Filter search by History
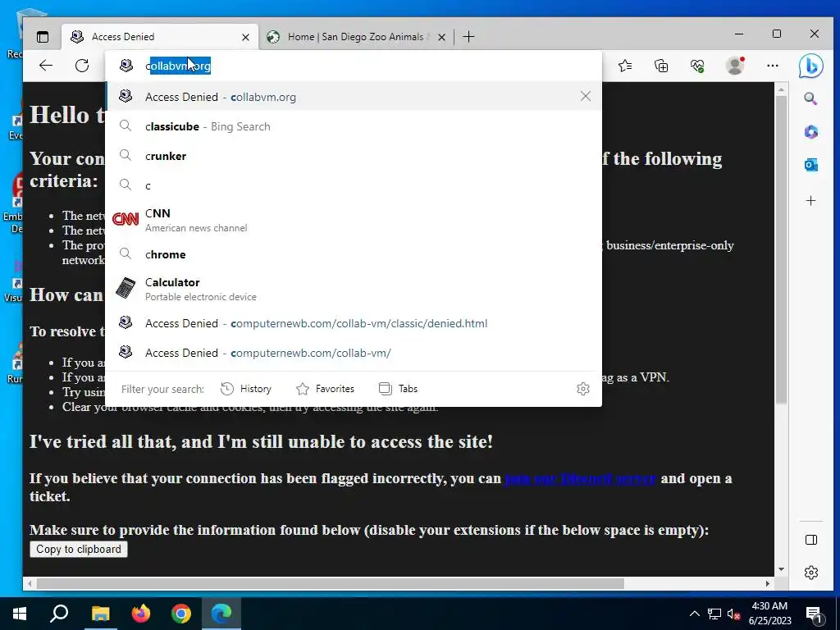 click(246, 389)
